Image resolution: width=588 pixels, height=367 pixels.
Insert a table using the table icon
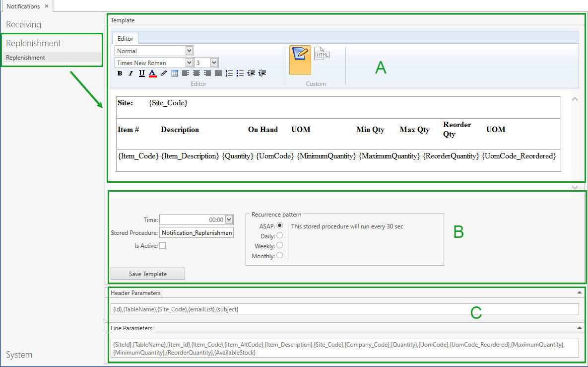(175, 73)
